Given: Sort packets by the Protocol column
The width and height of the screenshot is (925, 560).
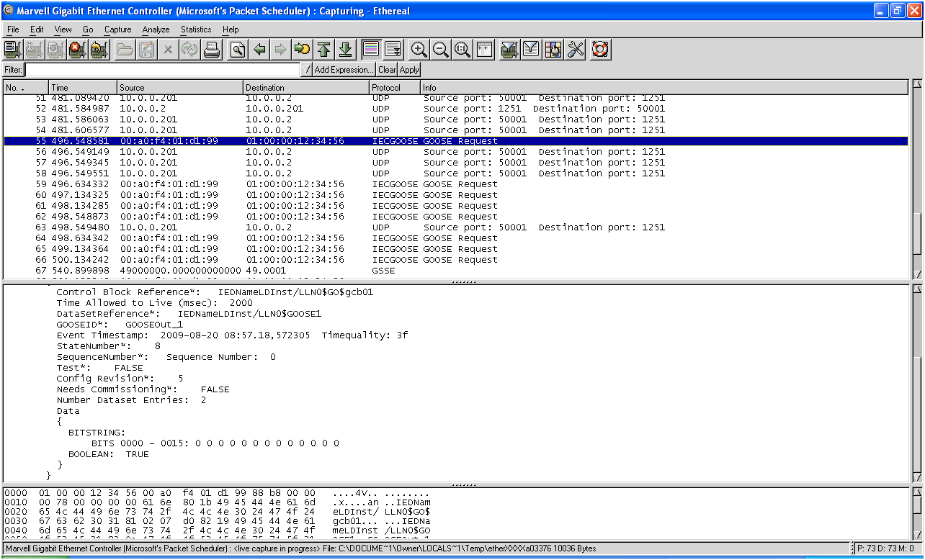Looking at the screenshot, I should pos(393,88).
